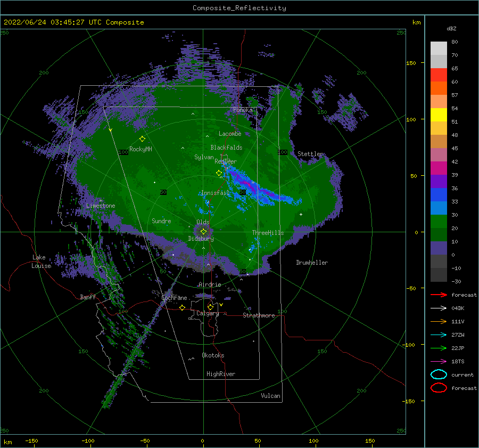Pick the yellow 51–54 dBZ swatch
The width and height of the screenshot is (479, 448).
(x=439, y=115)
